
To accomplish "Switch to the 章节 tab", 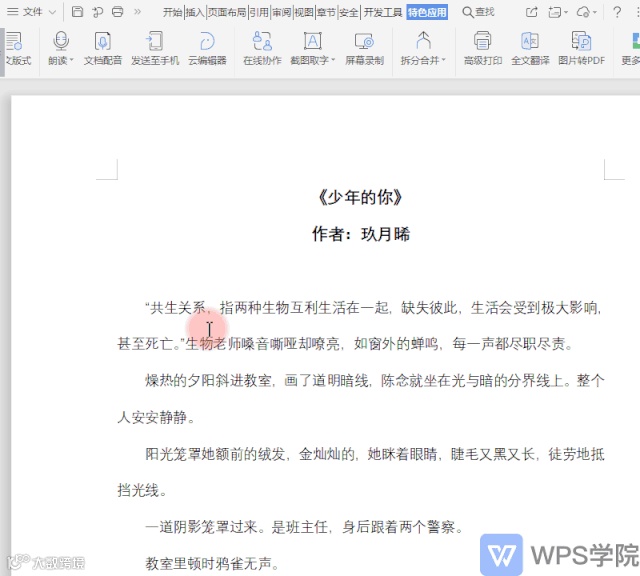I will point(327,13).
